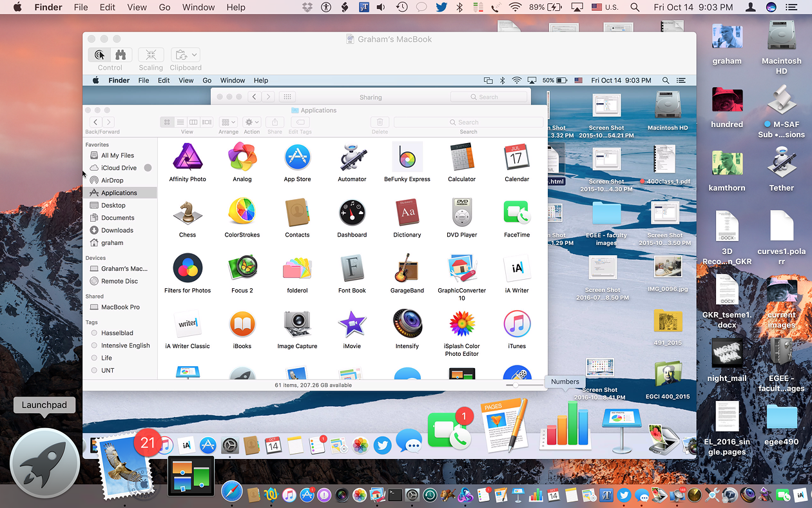Select the BeFunky Express app
Screen dimensions: 812x508
tap(407, 157)
